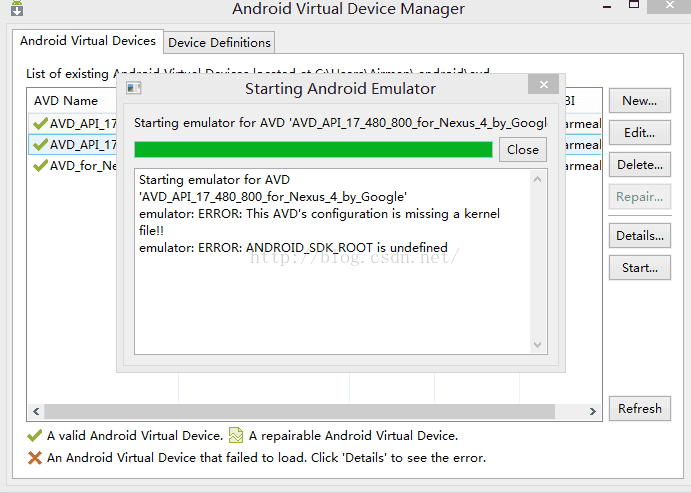Open AVD Details... button
The width and height of the screenshot is (691, 493).
[x=639, y=236]
